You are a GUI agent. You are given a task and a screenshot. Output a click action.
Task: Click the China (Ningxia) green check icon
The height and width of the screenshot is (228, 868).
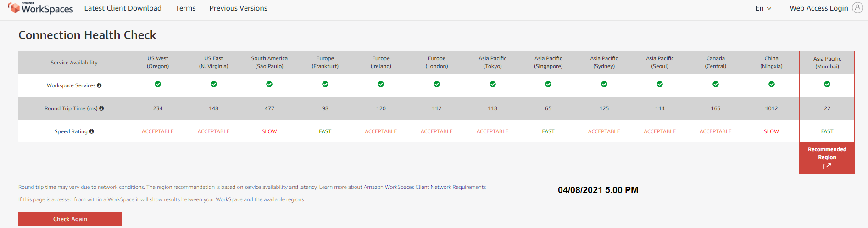pyautogui.click(x=772, y=84)
